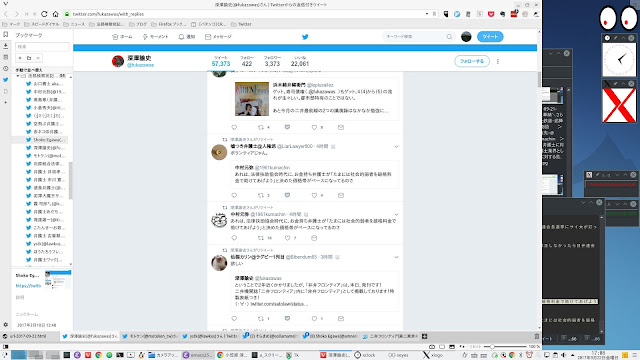
Task: Send the 松鶴カリン tweet by direct message
Action: tap(341, 318)
